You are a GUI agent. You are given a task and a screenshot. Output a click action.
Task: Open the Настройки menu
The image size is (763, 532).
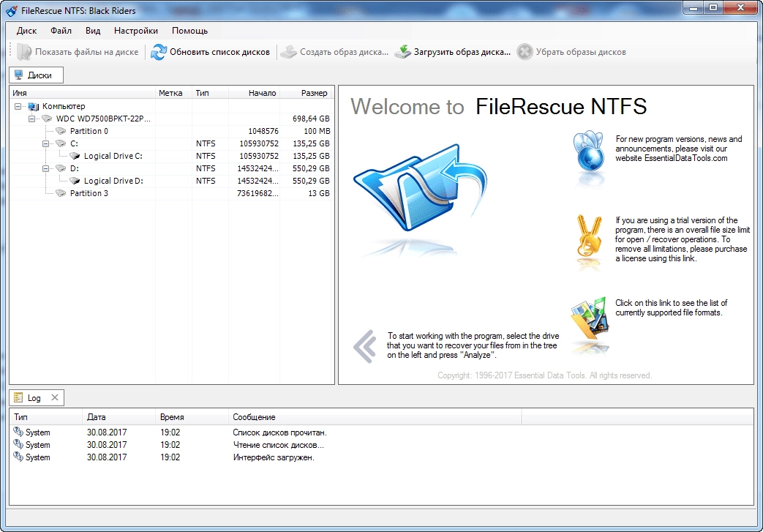136,31
